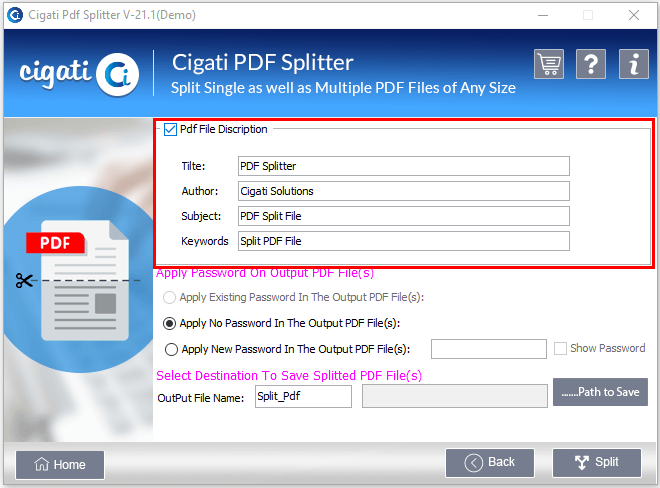Open the help question mark icon
The height and width of the screenshot is (488, 660).
(x=591, y=64)
